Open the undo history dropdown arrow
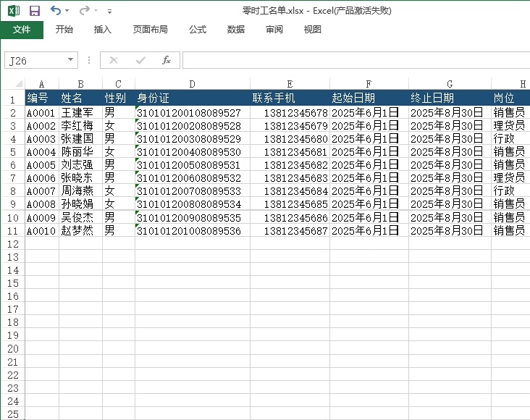 click(67, 12)
